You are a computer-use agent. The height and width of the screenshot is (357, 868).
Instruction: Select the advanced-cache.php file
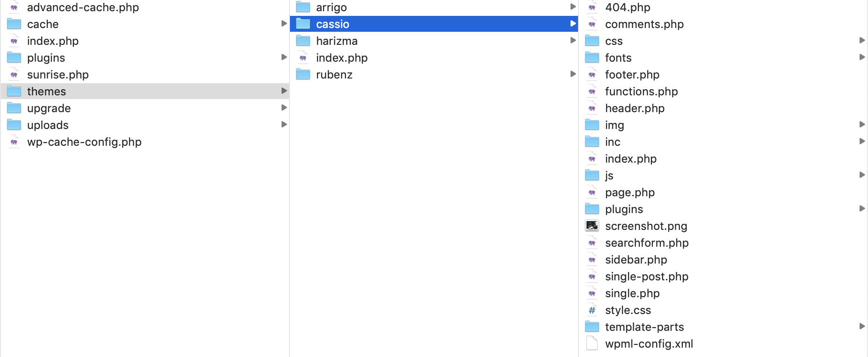point(83,7)
